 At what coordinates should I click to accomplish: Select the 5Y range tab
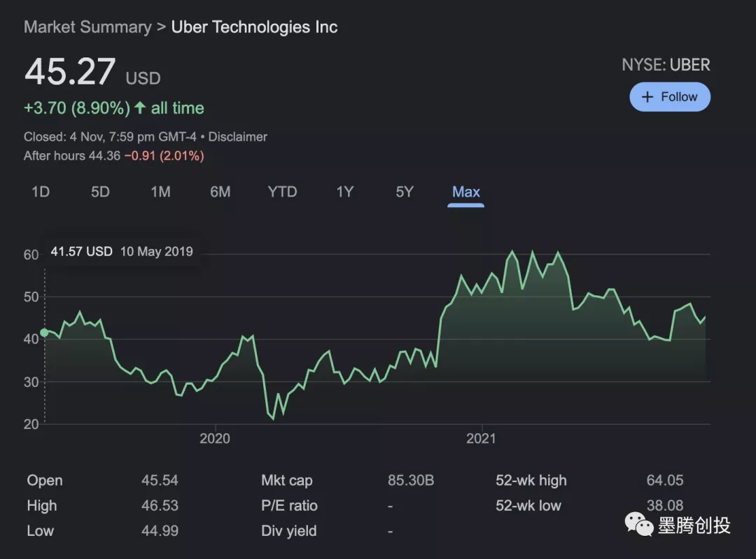[x=405, y=192]
